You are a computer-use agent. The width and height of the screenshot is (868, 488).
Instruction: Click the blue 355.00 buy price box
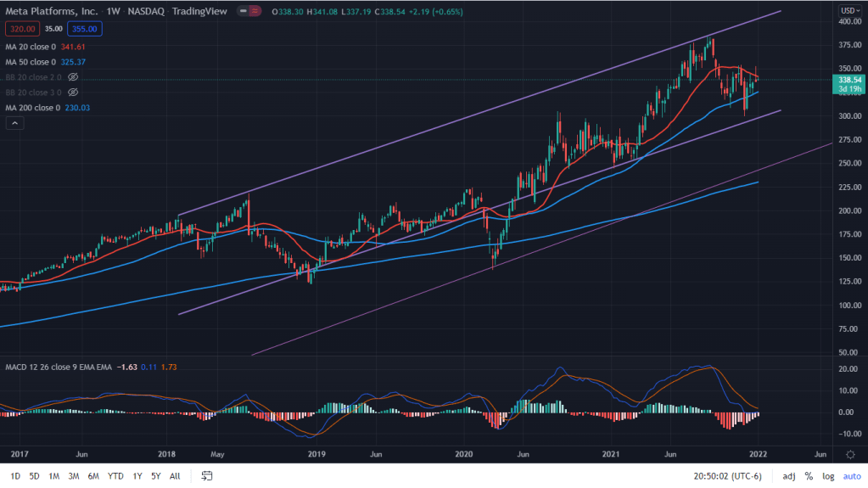[x=84, y=28]
